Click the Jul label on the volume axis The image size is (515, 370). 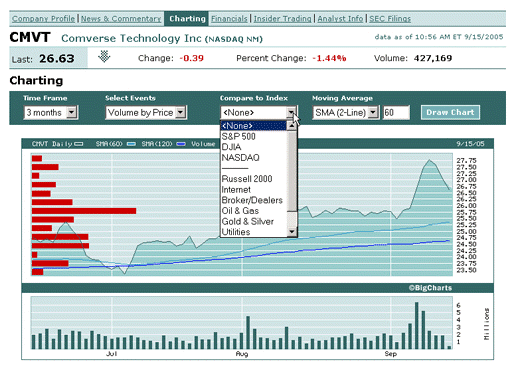(x=111, y=354)
